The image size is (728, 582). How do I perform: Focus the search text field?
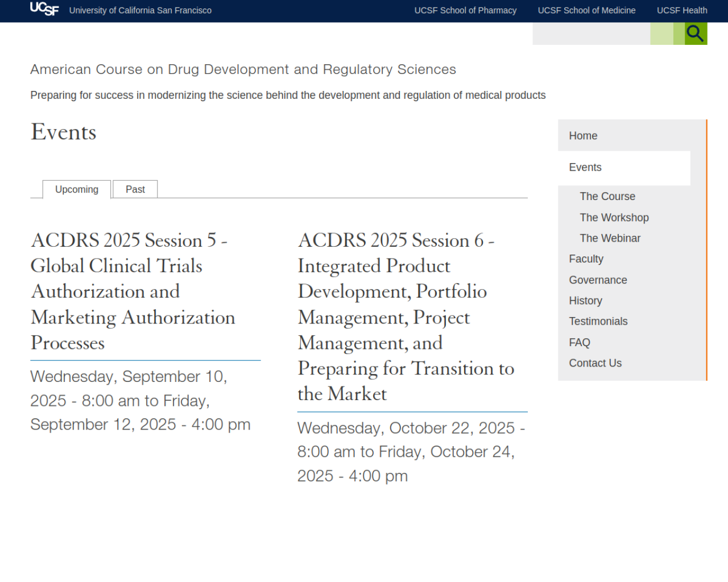(591, 34)
